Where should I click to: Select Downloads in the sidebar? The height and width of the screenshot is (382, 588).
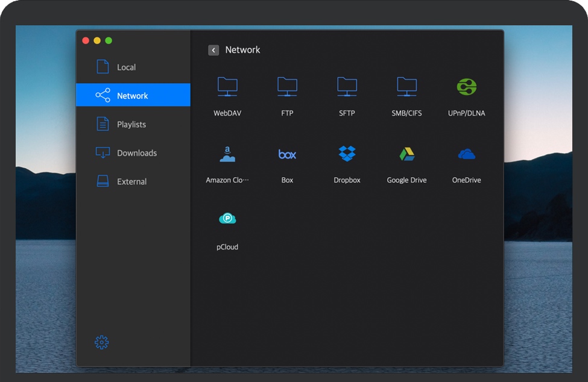[x=136, y=153]
